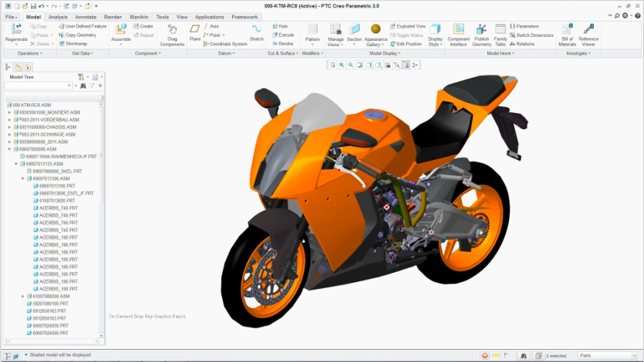
Task: Open the Appearance Gallery color sphere
Action: pos(375,28)
